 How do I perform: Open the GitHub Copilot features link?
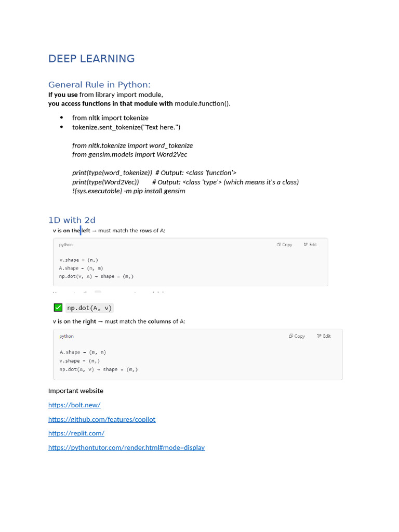click(102, 419)
